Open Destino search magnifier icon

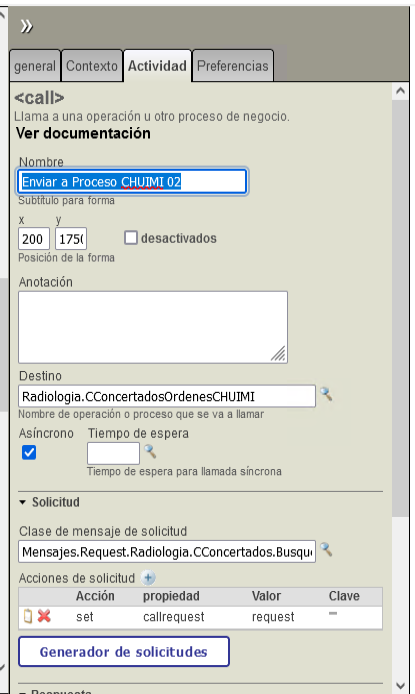click(327, 394)
